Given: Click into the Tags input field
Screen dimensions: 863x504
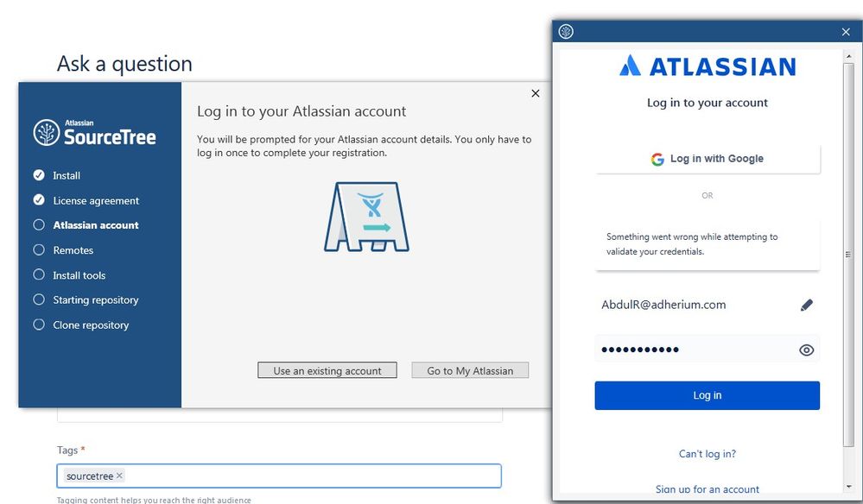Looking at the screenshot, I should 279,476.
